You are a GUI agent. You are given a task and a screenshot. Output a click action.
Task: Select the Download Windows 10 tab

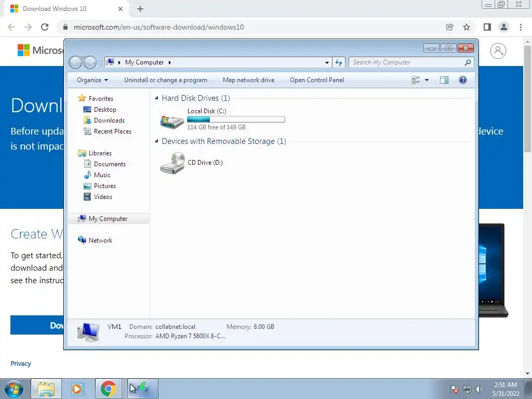[66, 9]
